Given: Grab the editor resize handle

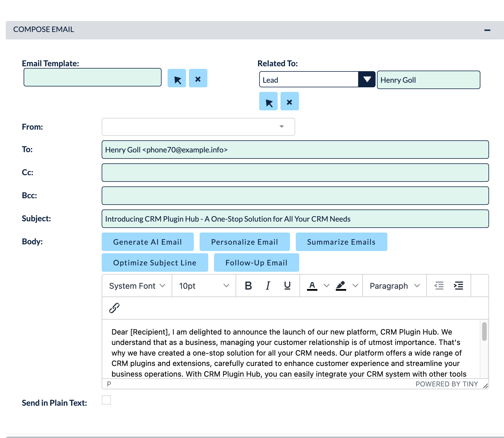Looking at the screenshot, I should [x=486, y=386].
